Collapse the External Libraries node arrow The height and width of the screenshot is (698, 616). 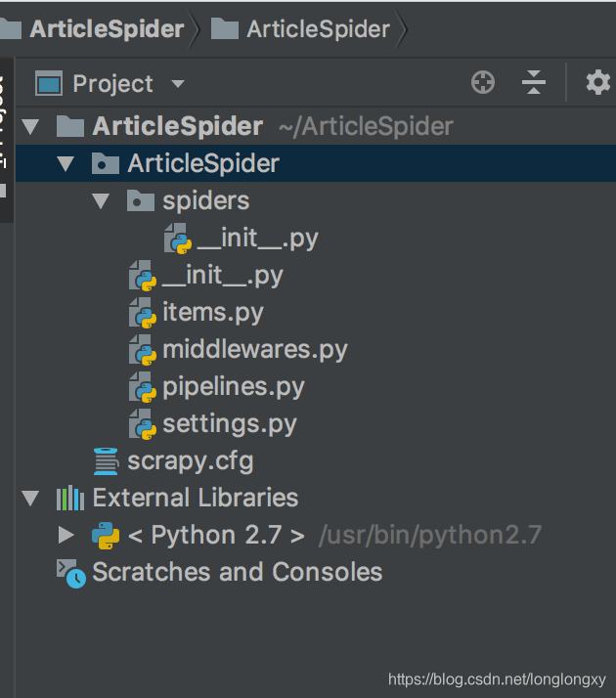click(30, 498)
